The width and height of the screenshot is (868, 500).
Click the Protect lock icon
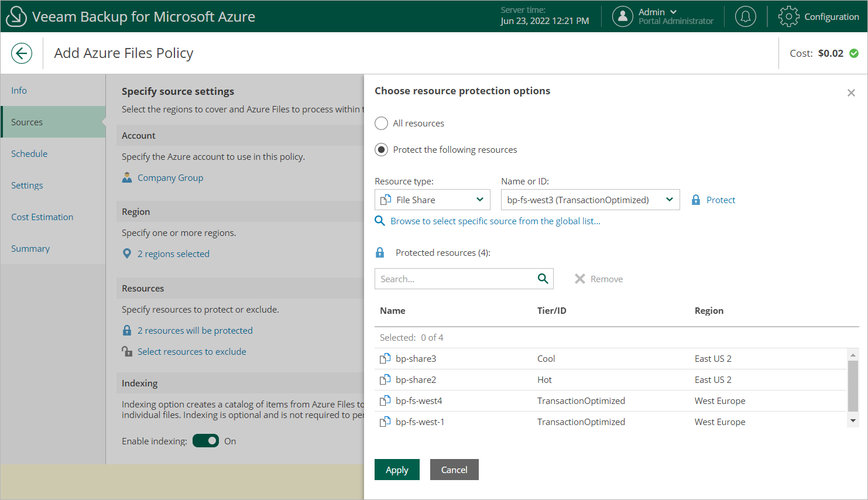tap(696, 200)
